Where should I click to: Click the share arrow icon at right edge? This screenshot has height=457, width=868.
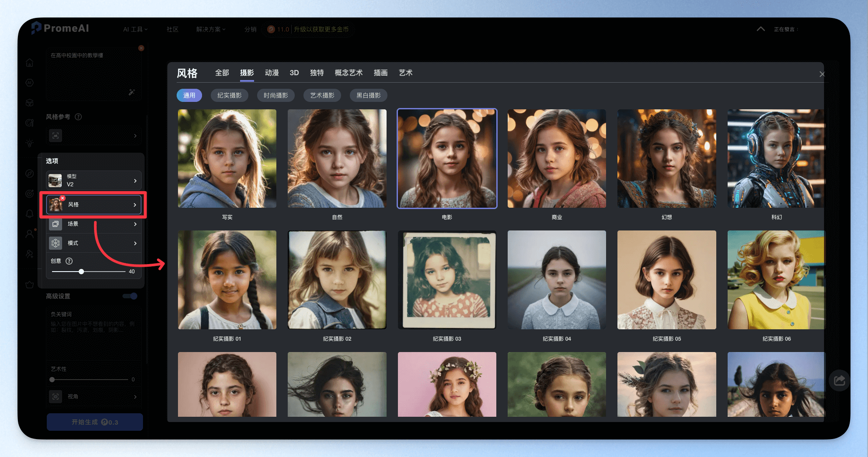click(x=839, y=380)
